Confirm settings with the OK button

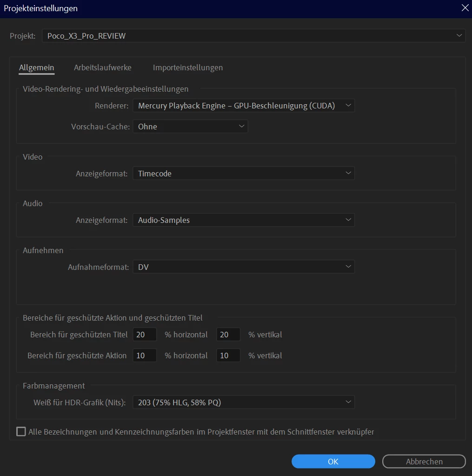point(333,462)
